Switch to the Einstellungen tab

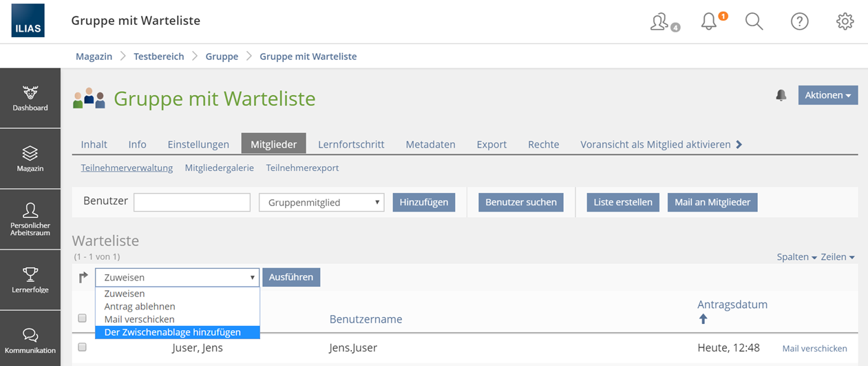[x=198, y=144]
